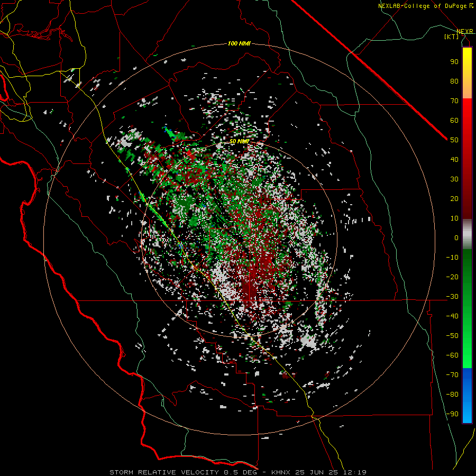Click the -70 value on velocity scale
Viewport: 476px width, 476px height.
click(x=452, y=375)
